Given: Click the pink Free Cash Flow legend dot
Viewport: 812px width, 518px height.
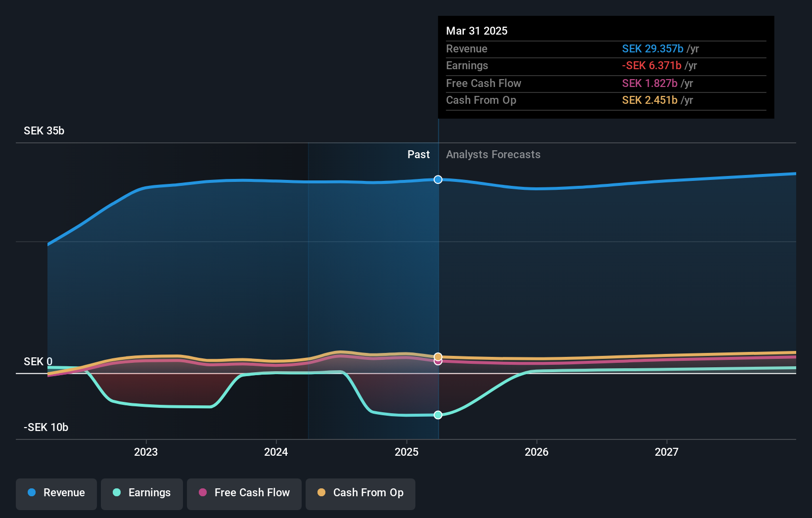Looking at the screenshot, I should (203, 492).
